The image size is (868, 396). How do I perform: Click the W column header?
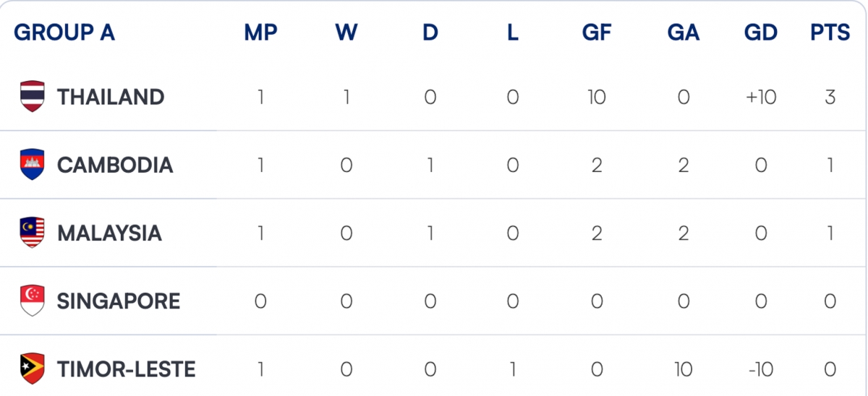coord(346,33)
